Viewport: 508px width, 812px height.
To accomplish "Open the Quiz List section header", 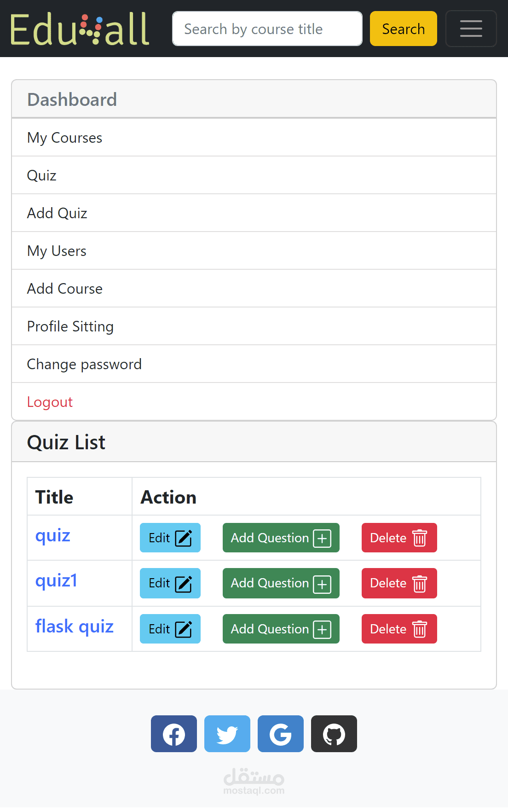I will (x=66, y=441).
